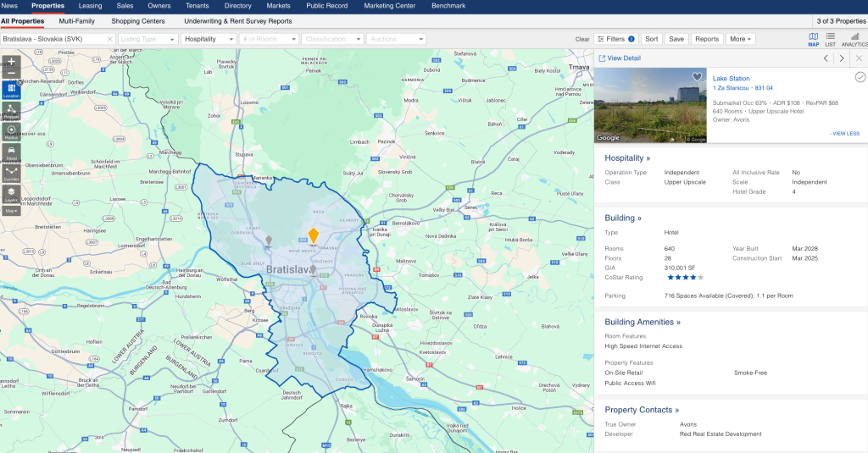
Task: Select the Travel time tool
Action: pyautogui.click(x=11, y=152)
